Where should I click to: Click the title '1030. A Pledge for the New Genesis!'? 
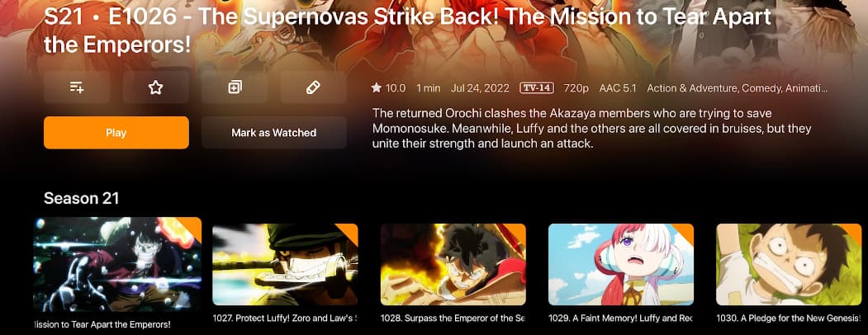[789, 318]
